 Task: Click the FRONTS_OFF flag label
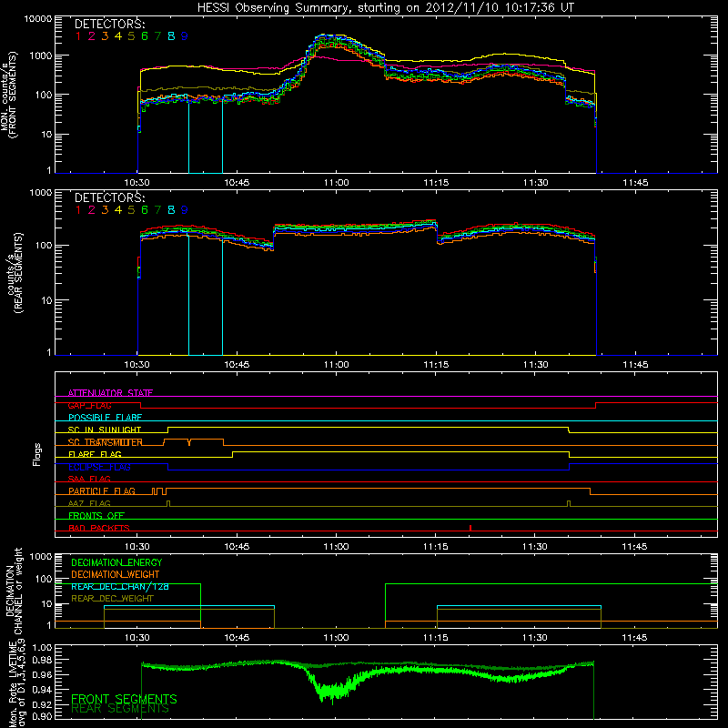[96, 515]
